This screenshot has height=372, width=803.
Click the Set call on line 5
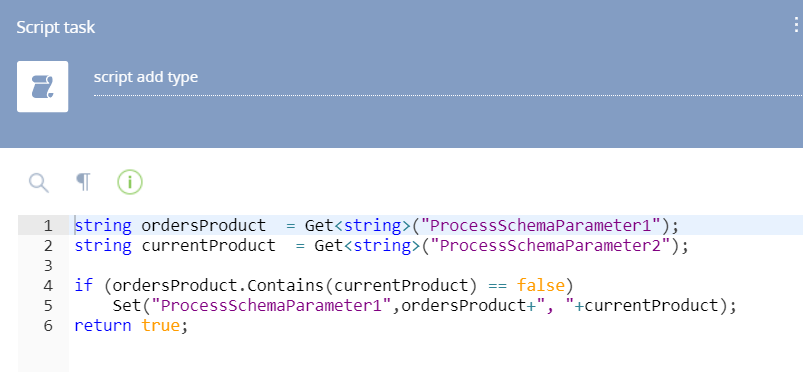[127, 305]
